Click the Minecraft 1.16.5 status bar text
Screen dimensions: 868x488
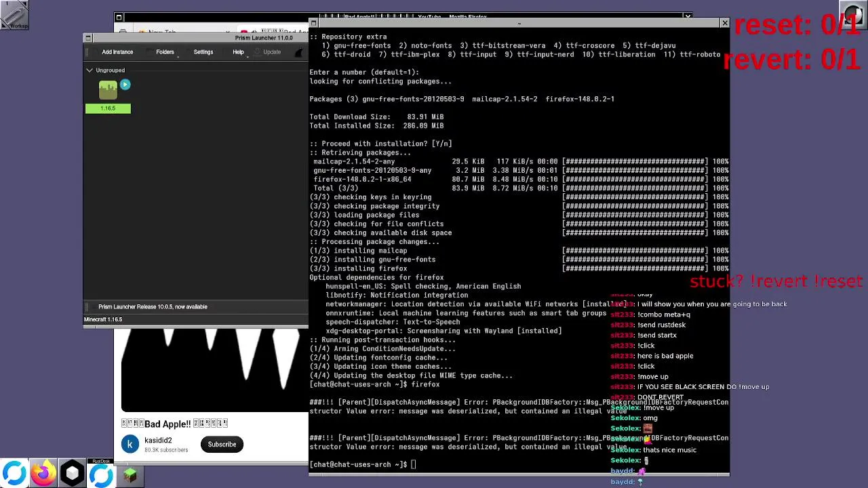[103, 320]
